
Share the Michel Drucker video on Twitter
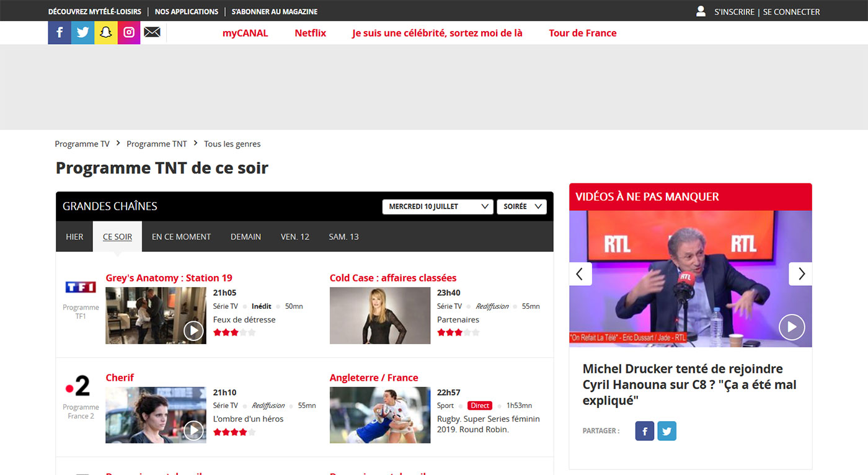(x=666, y=430)
